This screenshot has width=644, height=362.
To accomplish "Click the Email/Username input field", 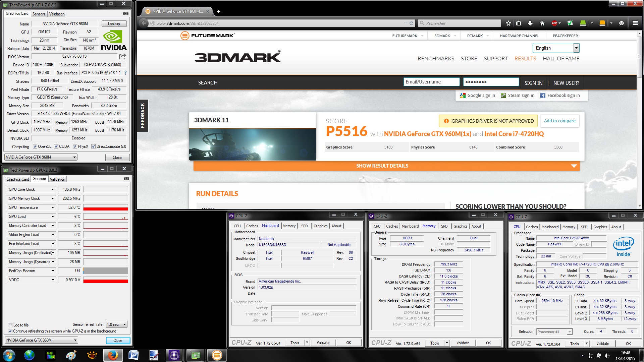I will point(431,82).
